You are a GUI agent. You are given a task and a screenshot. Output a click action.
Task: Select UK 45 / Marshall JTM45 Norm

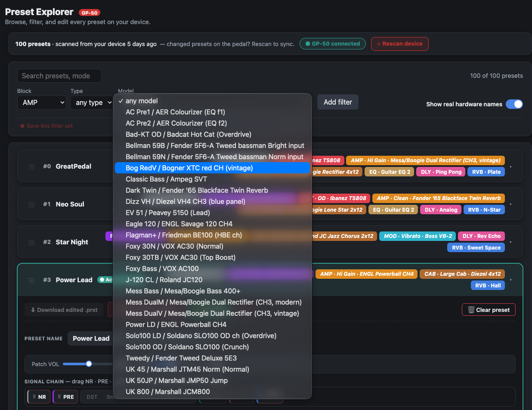tap(212, 369)
